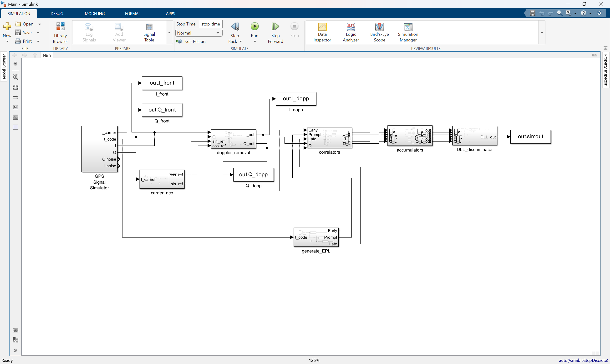
Task: Click the Stop Time input field
Action: click(x=211, y=24)
